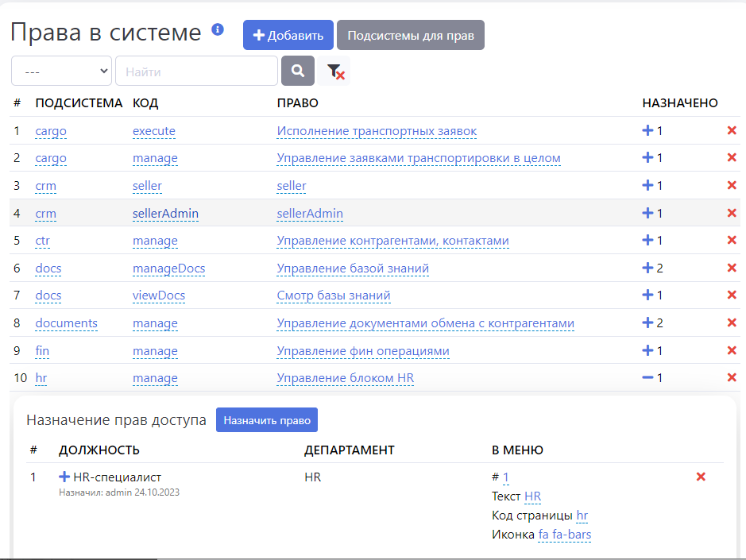This screenshot has height=560, width=746.
Task: Remove the documents manage right row
Action: point(732,323)
